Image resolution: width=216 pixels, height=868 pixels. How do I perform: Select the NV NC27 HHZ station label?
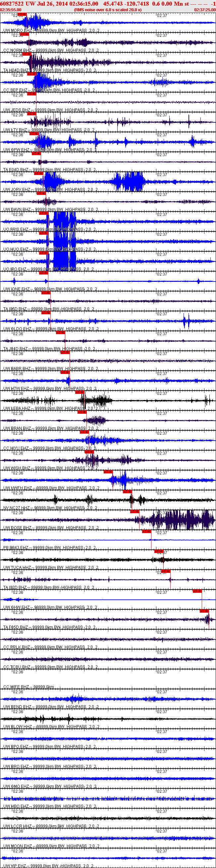click(x=50, y=508)
